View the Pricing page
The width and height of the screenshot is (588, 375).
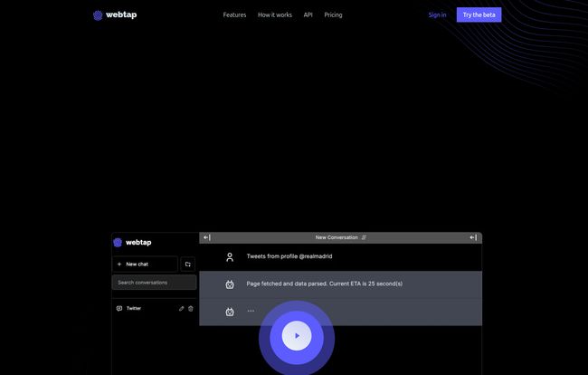click(x=333, y=15)
